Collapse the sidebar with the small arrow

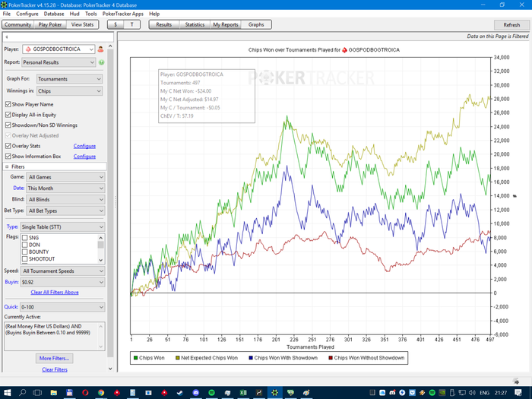click(7, 37)
